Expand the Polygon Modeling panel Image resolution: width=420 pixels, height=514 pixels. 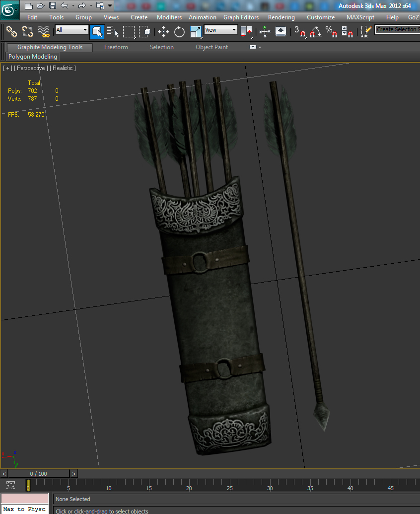point(33,57)
